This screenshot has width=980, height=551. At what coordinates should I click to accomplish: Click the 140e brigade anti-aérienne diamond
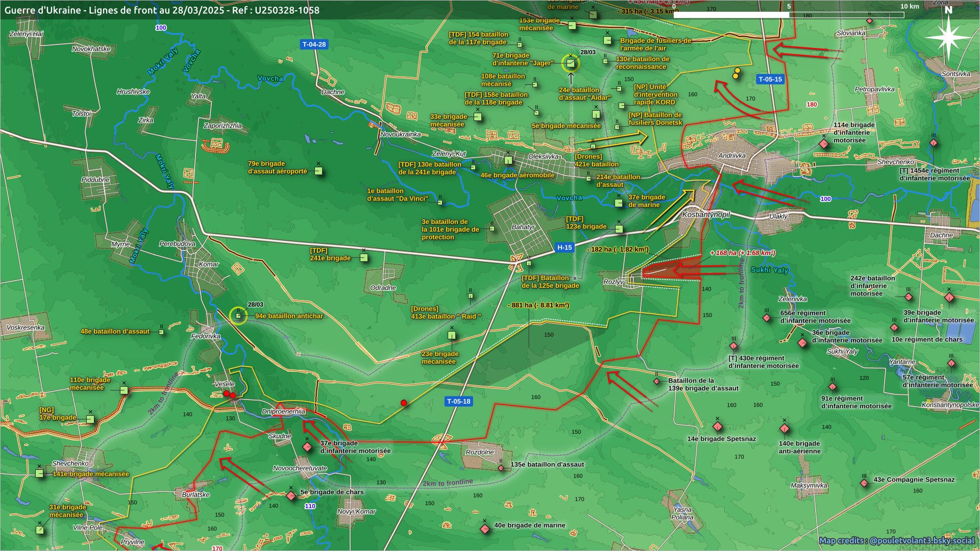pyautogui.click(x=785, y=429)
